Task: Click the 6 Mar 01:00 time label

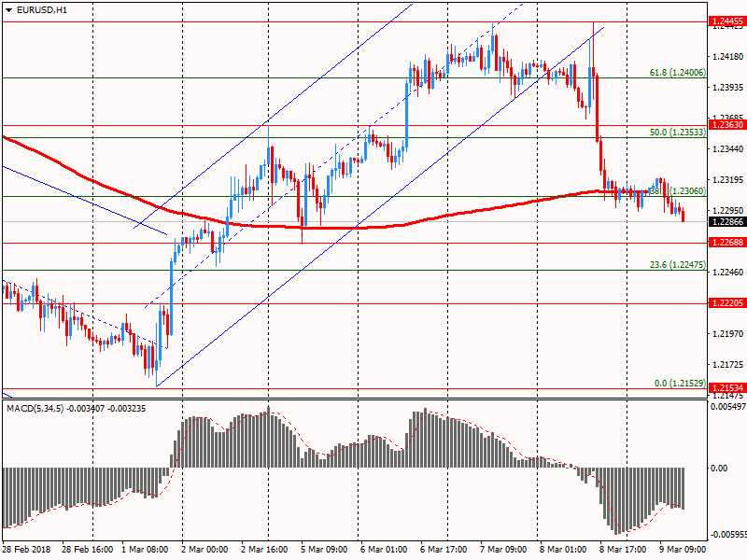Action: coord(384,550)
